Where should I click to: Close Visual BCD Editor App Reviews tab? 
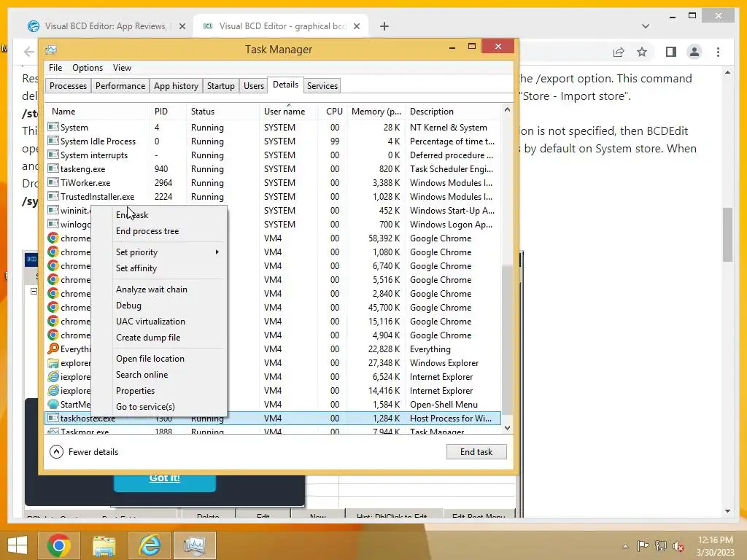[x=182, y=26]
